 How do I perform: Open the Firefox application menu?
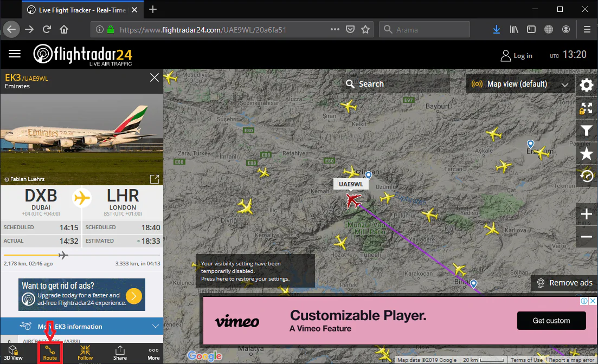pos(587,29)
